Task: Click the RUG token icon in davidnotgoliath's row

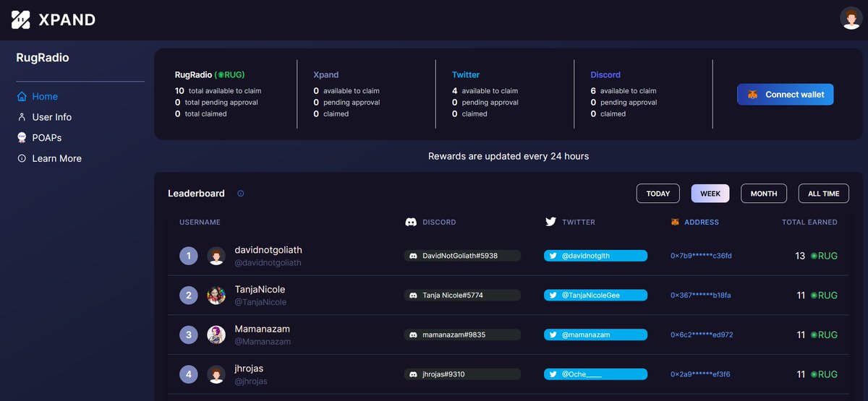Action: tap(814, 256)
